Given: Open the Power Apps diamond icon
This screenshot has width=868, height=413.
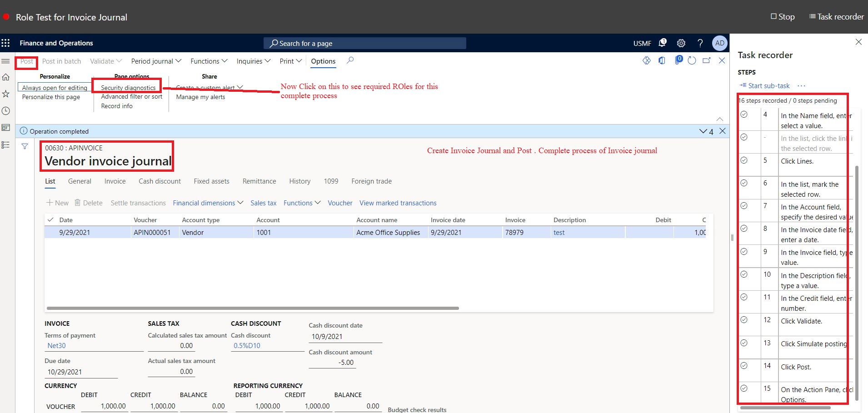Looking at the screenshot, I should [x=647, y=60].
